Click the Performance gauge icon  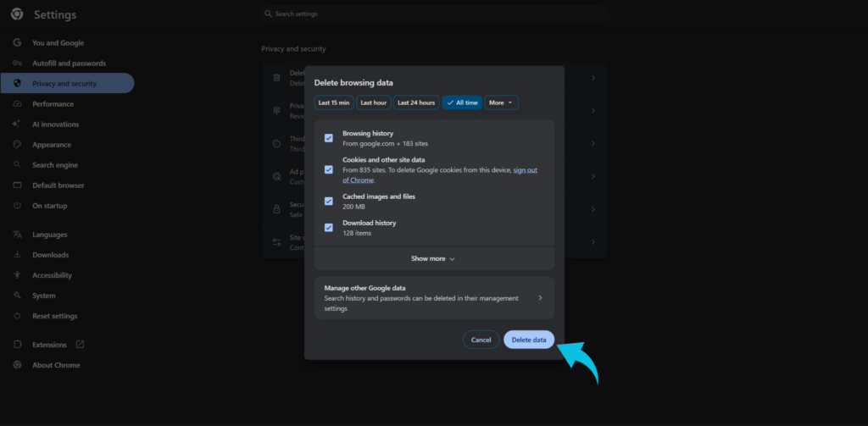[x=17, y=104]
